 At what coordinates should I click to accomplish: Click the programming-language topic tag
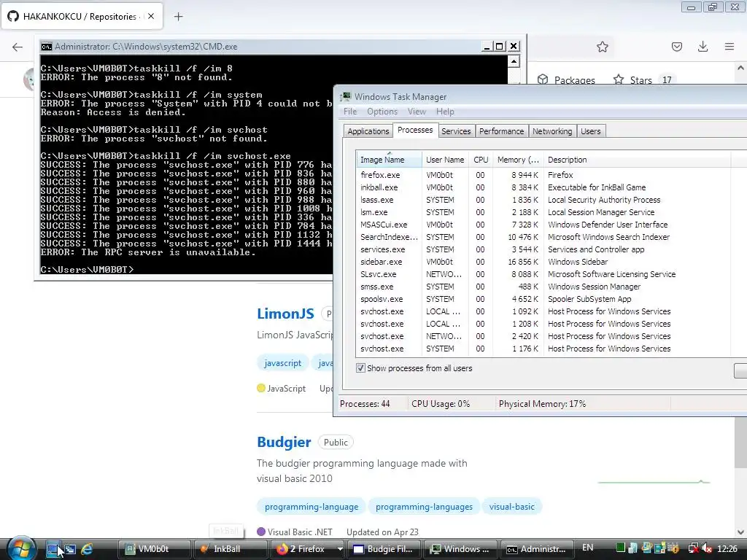tap(311, 507)
